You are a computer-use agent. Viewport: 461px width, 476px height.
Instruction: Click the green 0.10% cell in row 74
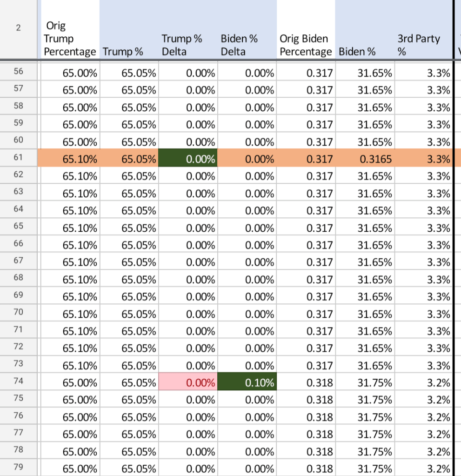tap(247, 382)
